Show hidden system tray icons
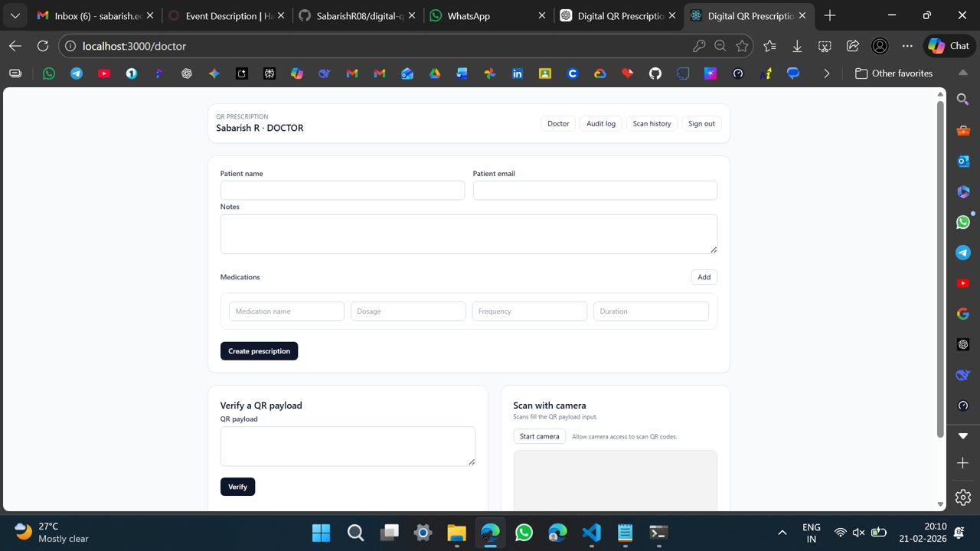Viewport: 980px width, 551px height. coord(782,533)
